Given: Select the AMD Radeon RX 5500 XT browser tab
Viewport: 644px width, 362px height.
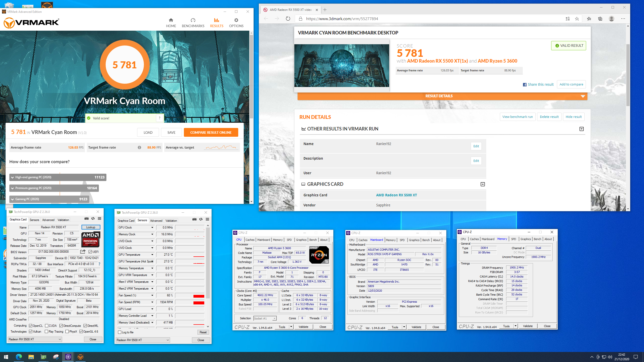Looking at the screenshot, I should tap(291, 10).
